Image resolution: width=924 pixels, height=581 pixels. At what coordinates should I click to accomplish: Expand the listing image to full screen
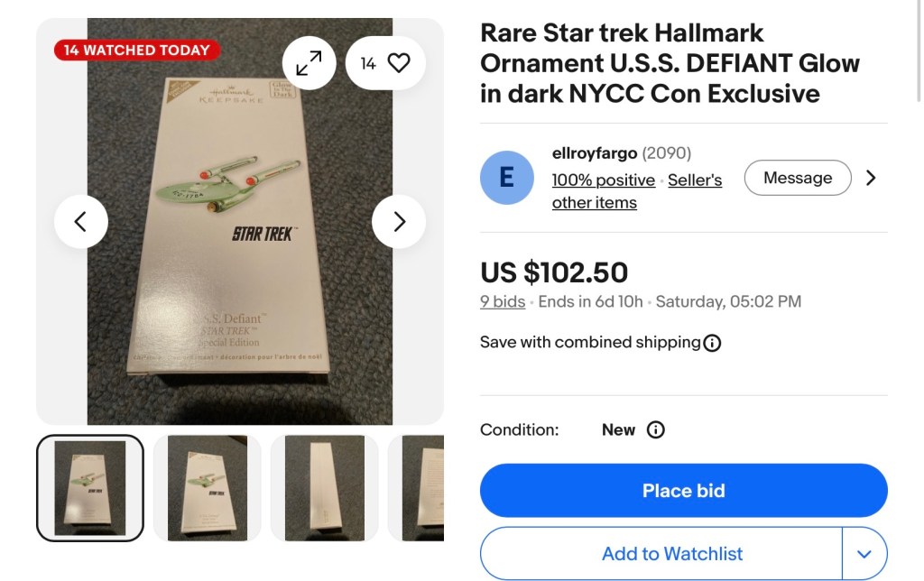click(309, 63)
